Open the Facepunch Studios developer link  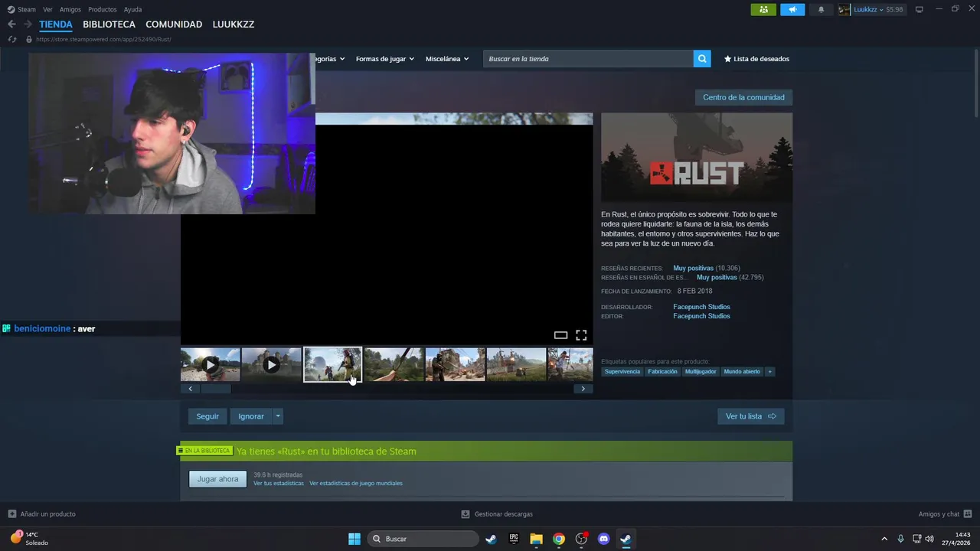click(701, 307)
